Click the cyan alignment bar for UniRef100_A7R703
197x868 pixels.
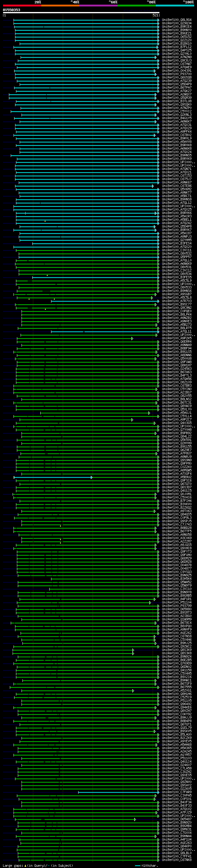tap(105, 301)
